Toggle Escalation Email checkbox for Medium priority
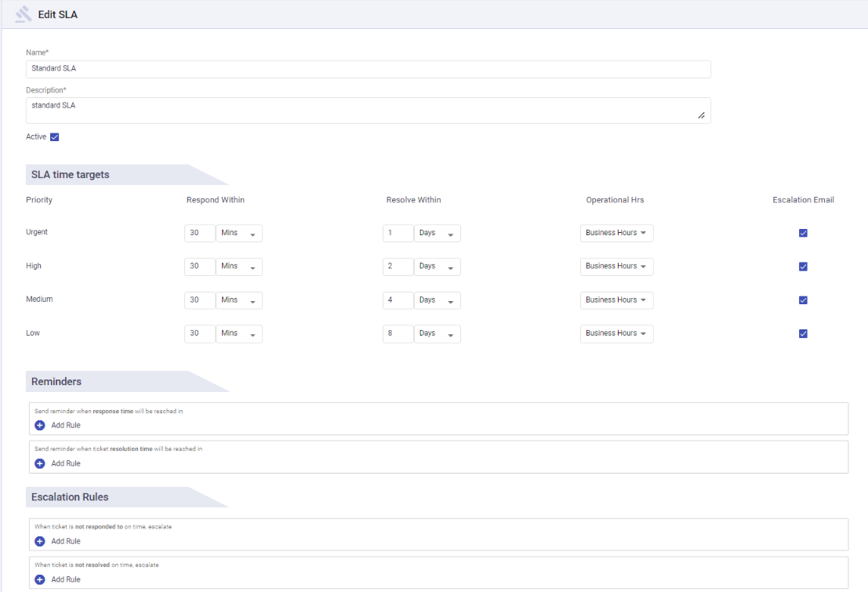868x592 pixels. point(803,300)
